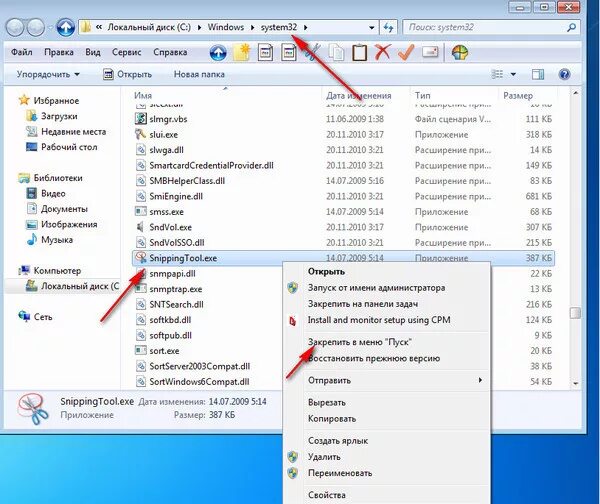
Task: Open the Упорядочить dropdown menu
Action: pyautogui.click(x=48, y=74)
